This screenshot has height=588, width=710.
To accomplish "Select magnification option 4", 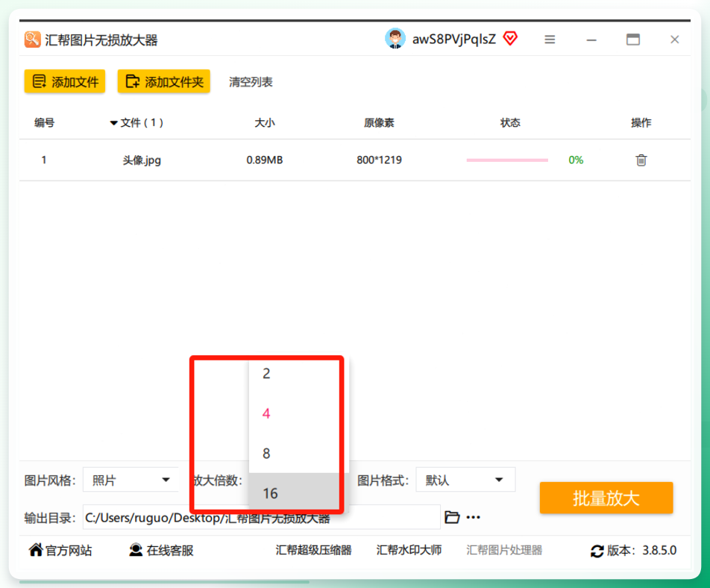I will coord(294,413).
